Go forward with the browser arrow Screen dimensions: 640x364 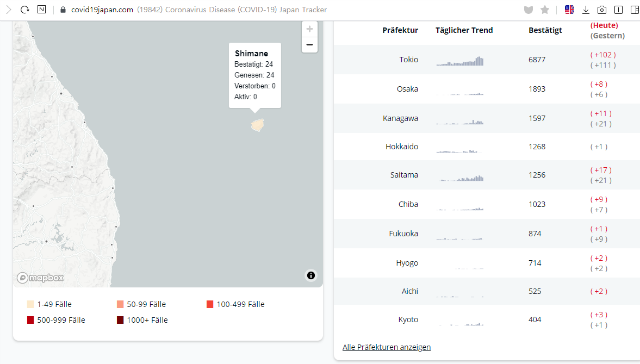click(8, 9)
